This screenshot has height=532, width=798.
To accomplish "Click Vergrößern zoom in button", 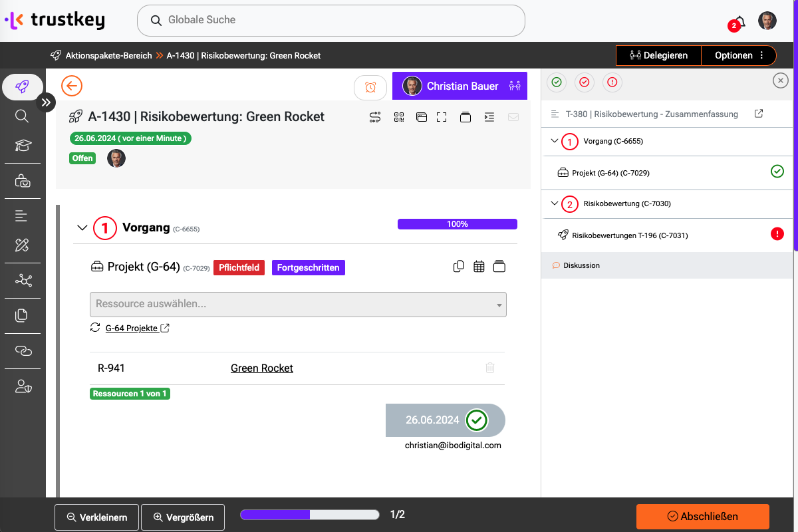I will tap(183, 517).
